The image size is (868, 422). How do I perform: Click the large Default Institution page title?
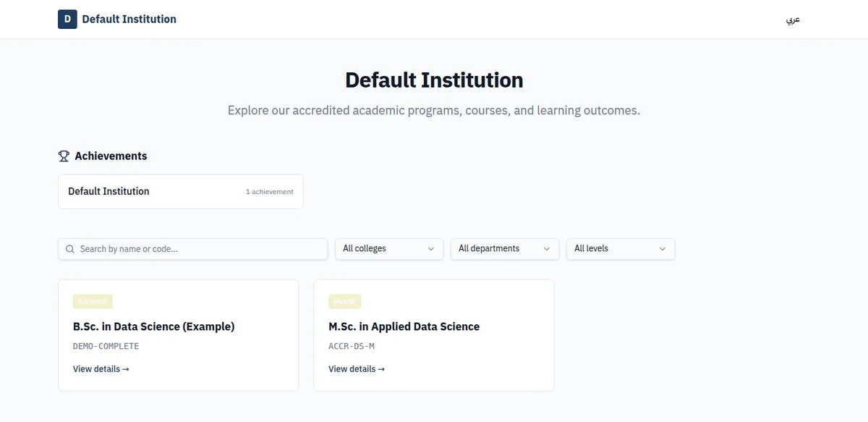pos(434,80)
